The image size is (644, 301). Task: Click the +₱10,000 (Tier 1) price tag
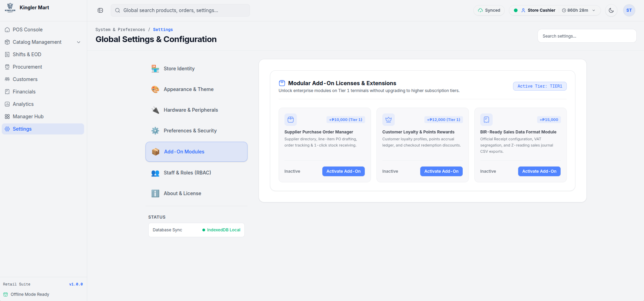346,120
